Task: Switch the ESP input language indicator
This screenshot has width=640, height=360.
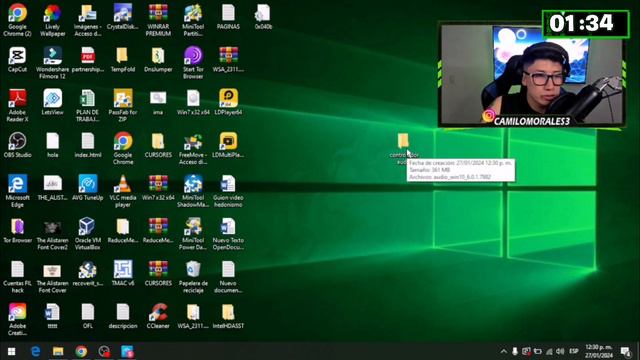Action: (x=573, y=351)
